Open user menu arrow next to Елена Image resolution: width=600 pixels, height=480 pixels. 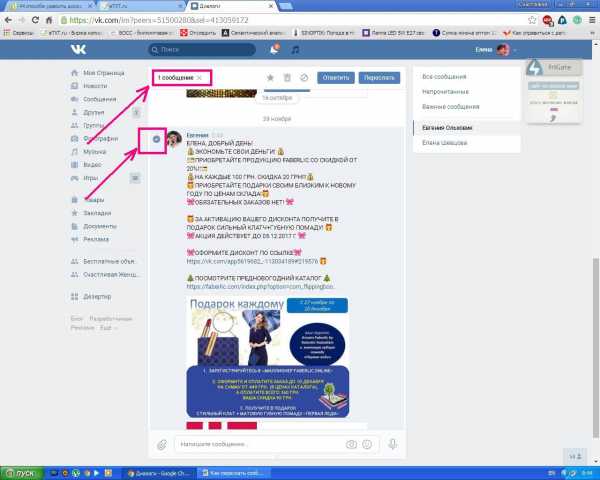pyautogui.click(x=515, y=50)
